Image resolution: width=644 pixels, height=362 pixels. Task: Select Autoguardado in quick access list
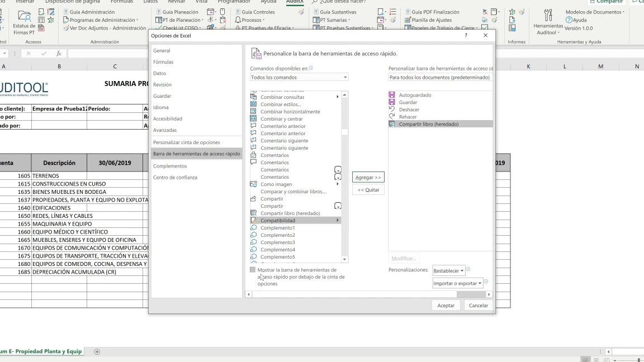tap(441, 95)
